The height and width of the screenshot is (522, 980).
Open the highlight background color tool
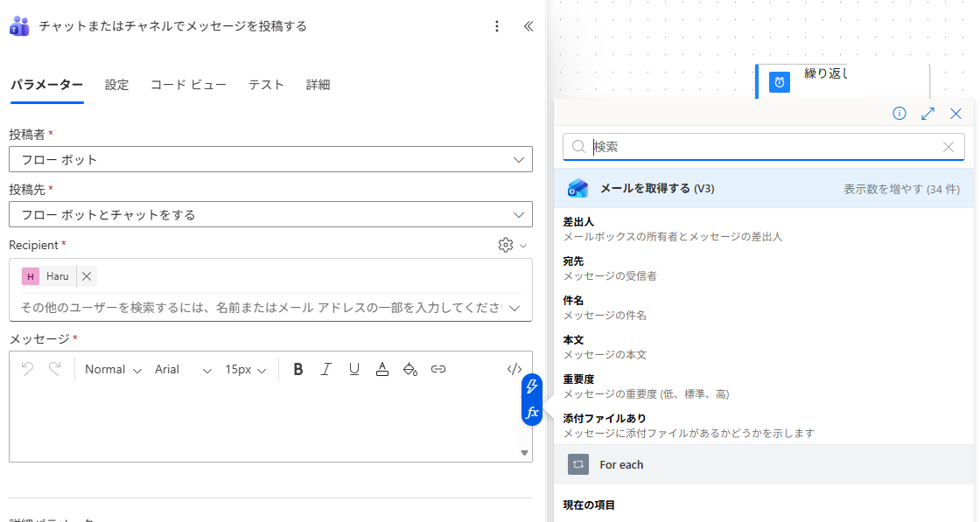coord(410,370)
